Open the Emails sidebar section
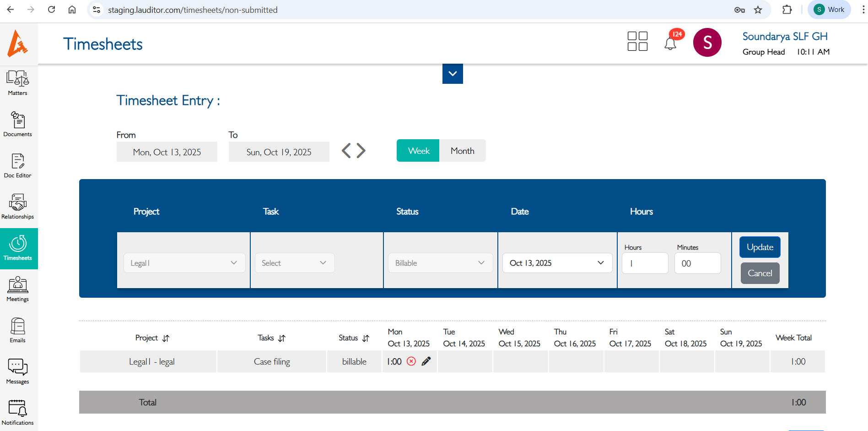Image resolution: width=868 pixels, height=431 pixels. pos(17,330)
